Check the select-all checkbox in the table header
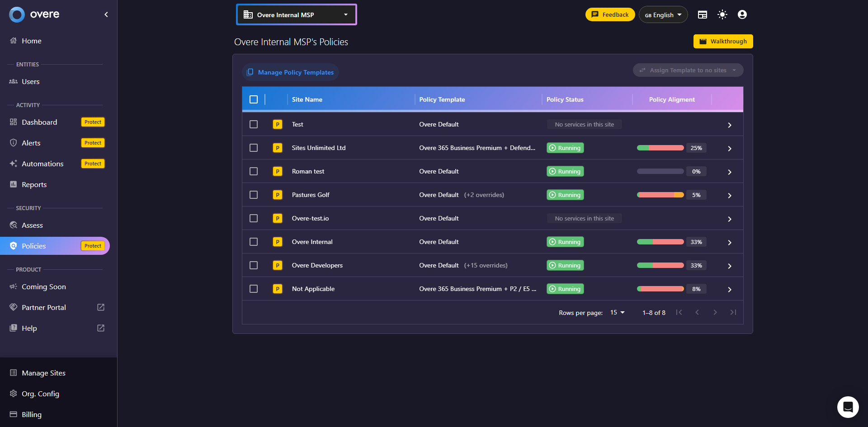868x427 pixels. [x=254, y=99]
